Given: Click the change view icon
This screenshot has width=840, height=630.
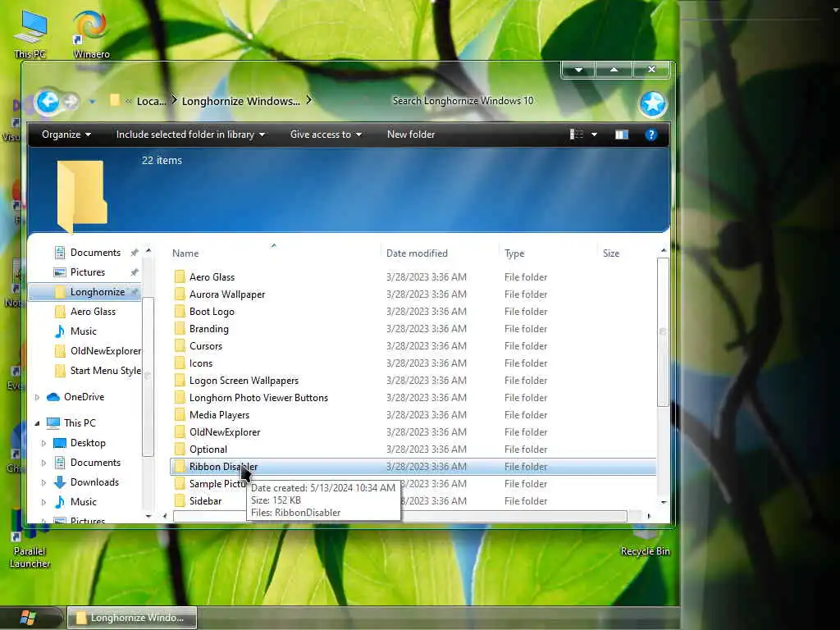Looking at the screenshot, I should 577,135.
